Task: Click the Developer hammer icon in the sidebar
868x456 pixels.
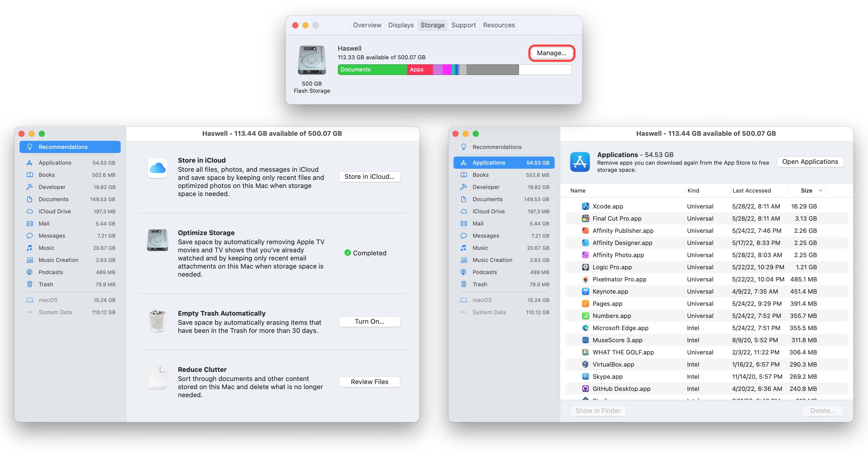Action: (x=30, y=187)
